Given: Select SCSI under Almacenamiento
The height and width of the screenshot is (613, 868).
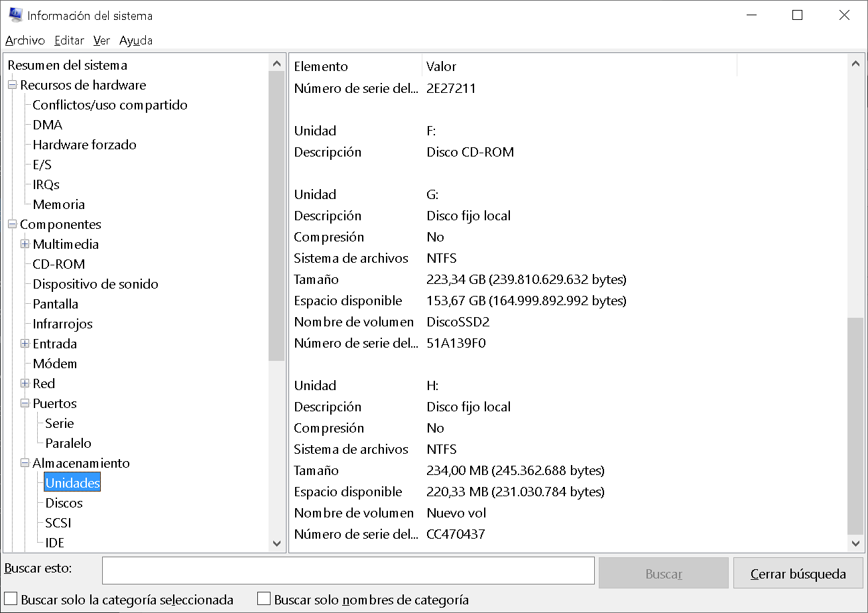Looking at the screenshot, I should (x=57, y=523).
